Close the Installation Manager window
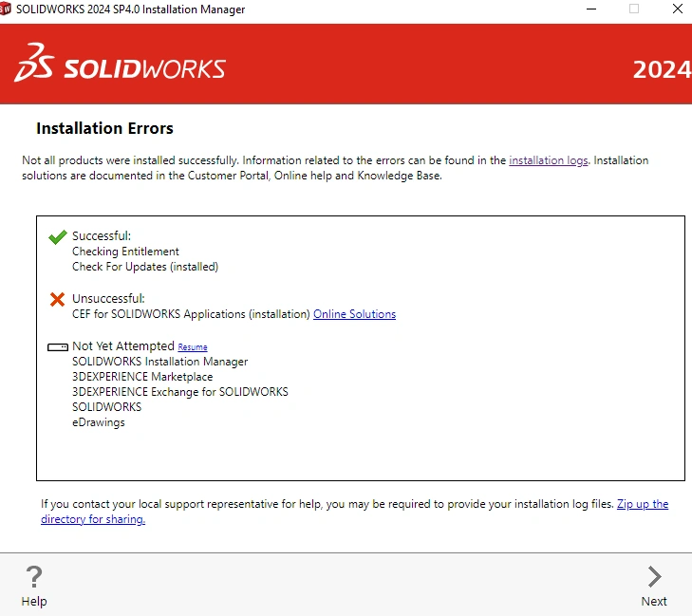Image resolution: width=692 pixels, height=616 pixels. pyautogui.click(x=678, y=9)
